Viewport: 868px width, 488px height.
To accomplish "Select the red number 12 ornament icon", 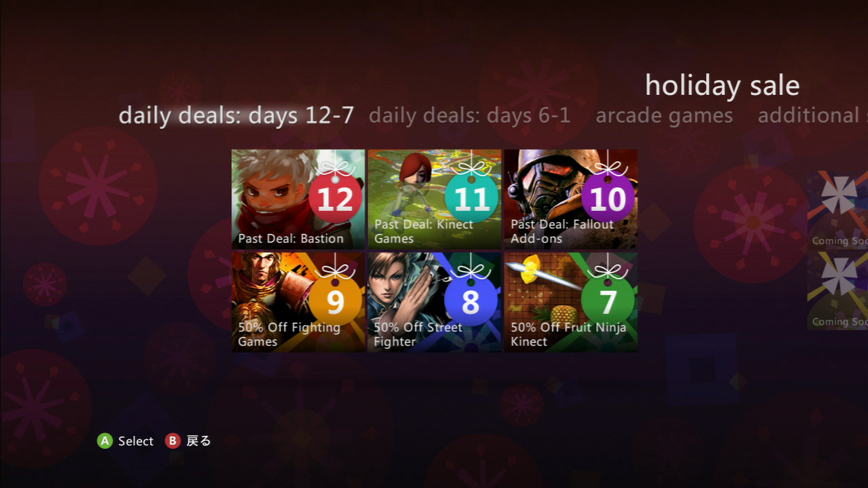I will coord(335,197).
